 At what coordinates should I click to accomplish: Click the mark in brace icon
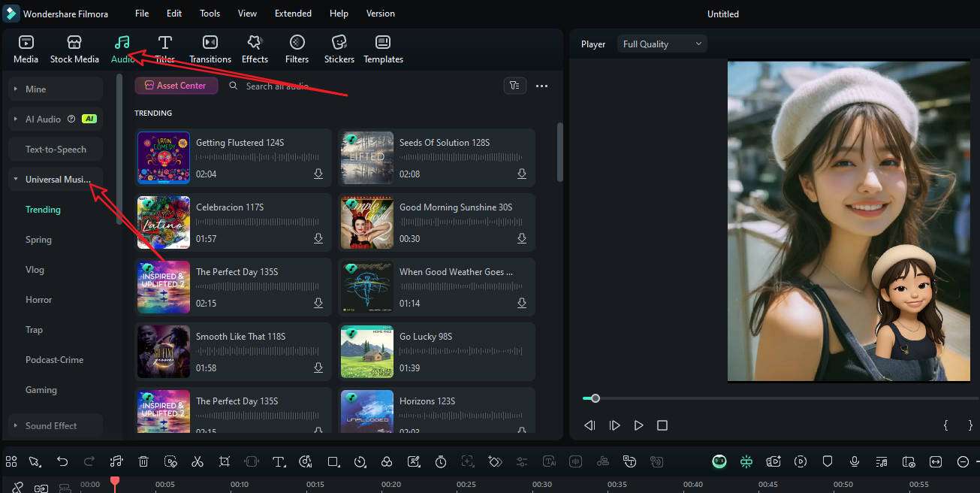945,425
